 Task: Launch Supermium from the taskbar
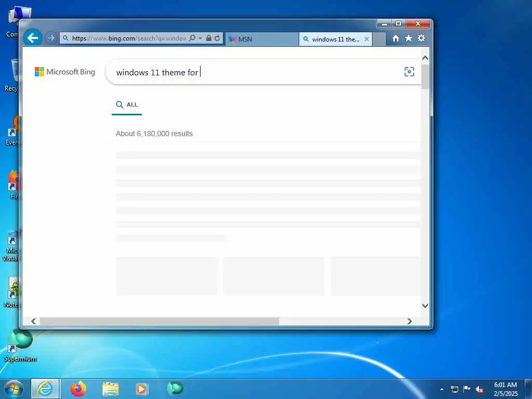pyautogui.click(x=175, y=389)
